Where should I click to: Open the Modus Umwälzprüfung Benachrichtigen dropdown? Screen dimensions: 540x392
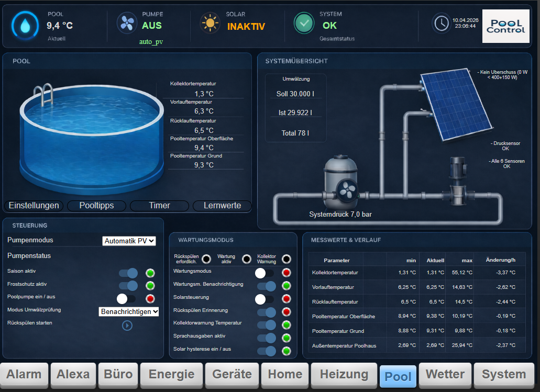coord(129,311)
